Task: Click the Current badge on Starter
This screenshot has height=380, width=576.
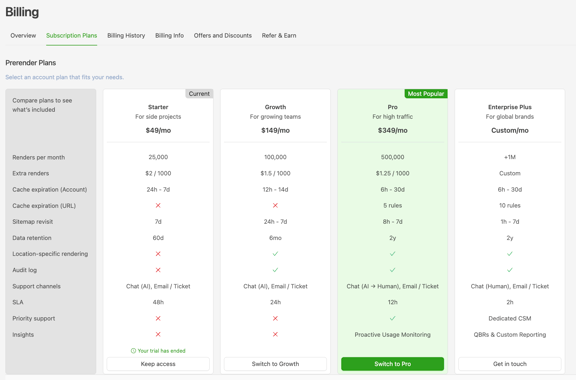Action: tap(199, 94)
